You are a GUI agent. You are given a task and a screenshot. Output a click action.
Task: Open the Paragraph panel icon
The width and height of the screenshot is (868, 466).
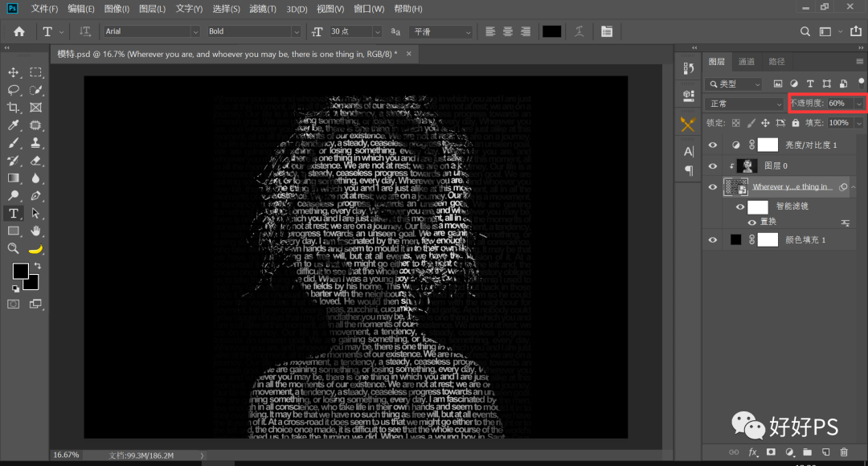689,170
